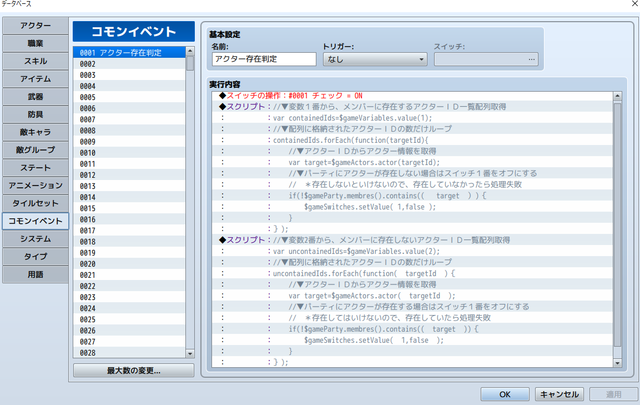
Task: Select common event row 0010
Action: coord(129,153)
